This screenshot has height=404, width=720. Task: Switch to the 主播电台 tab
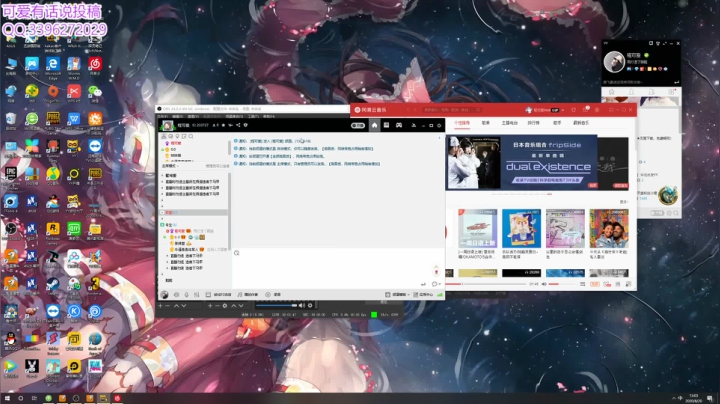point(509,123)
